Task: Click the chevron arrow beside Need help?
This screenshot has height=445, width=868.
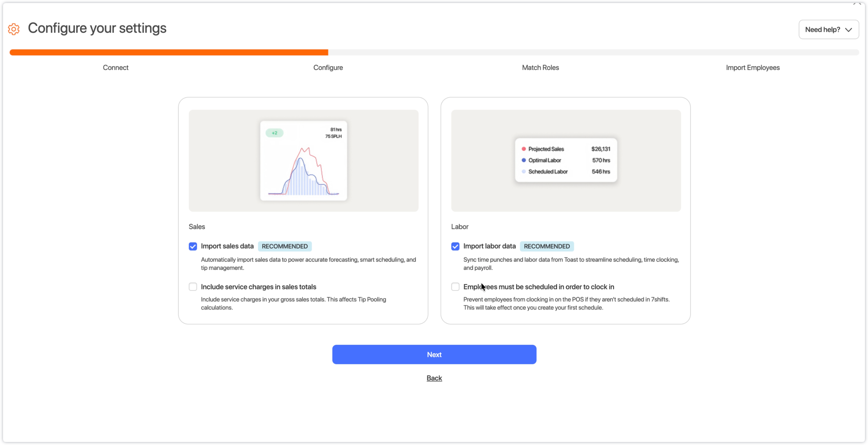Action: [848, 30]
